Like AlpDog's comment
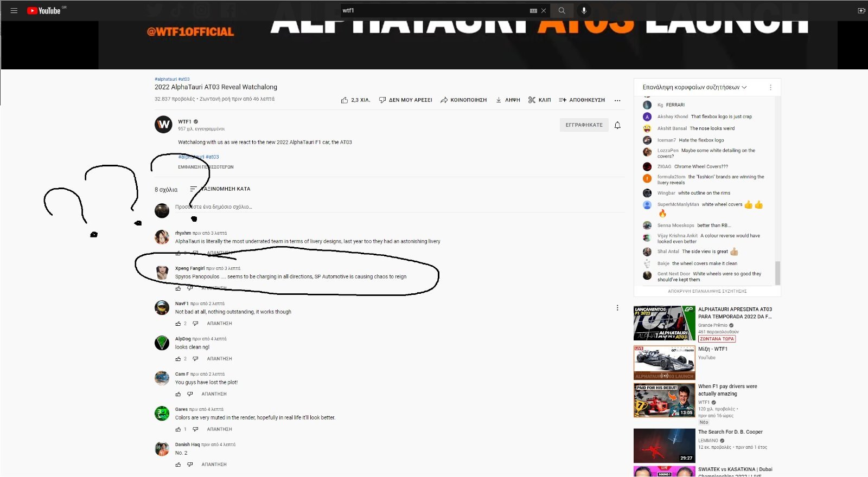868x477 pixels. click(178, 359)
